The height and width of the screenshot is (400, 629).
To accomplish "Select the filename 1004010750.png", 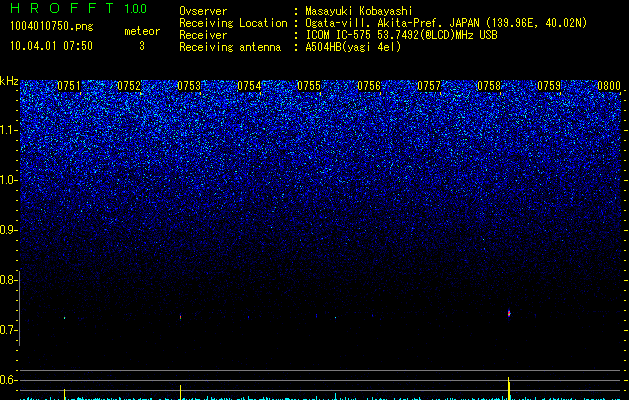I will [x=52, y=27].
